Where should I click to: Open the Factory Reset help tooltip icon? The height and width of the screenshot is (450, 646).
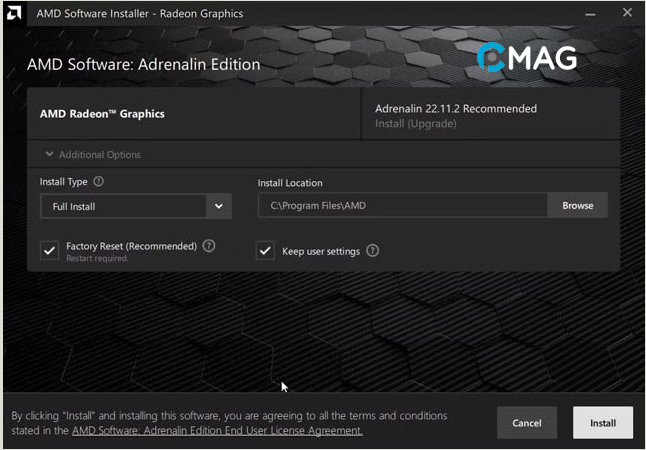click(209, 245)
